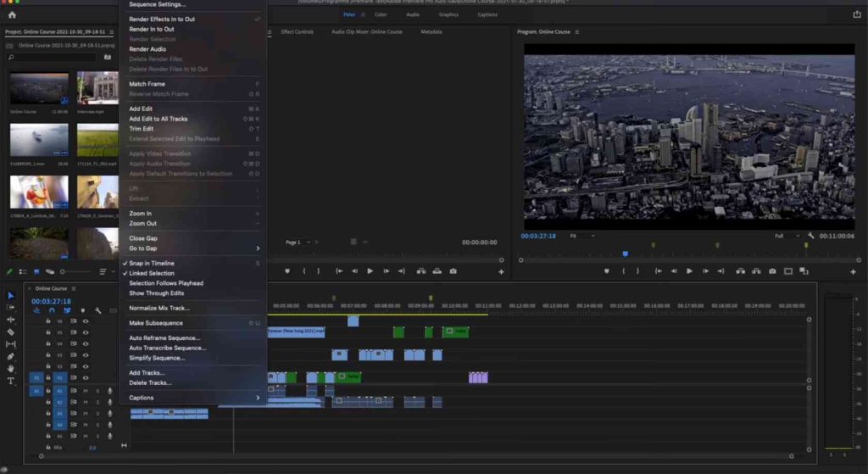The height and width of the screenshot is (474, 868).
Task: Play video in Program monitor
Action: tap(689, 271)
